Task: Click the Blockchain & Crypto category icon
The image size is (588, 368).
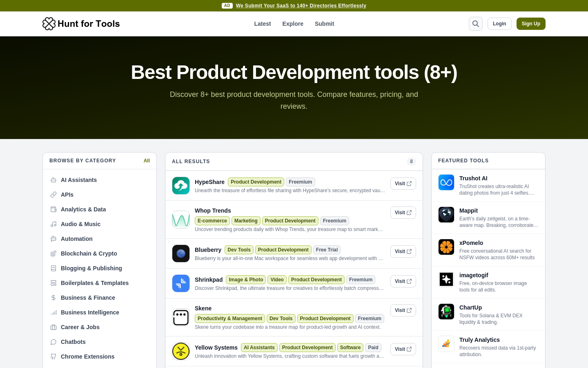Action: click(53, 254)
